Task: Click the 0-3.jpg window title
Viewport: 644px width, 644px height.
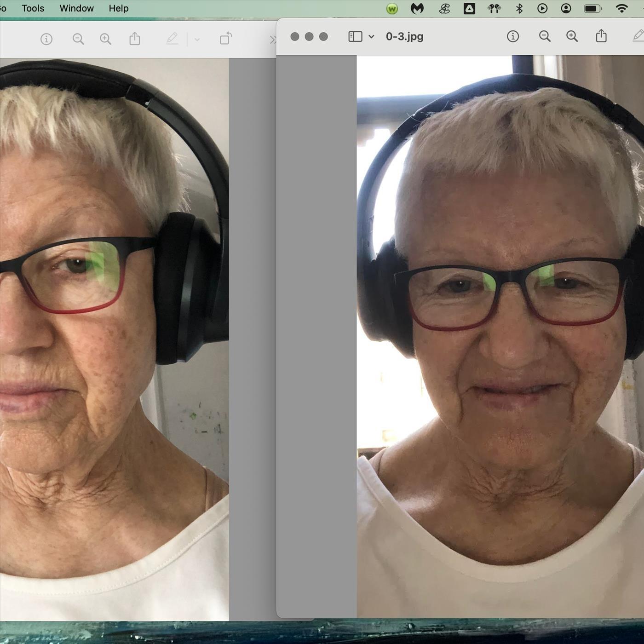Action: pos(404,36)
